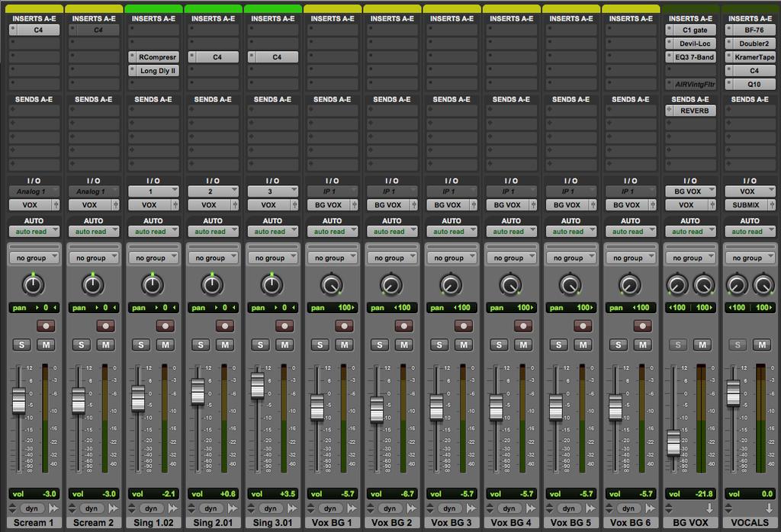Image resolution: width=781 pixels, height=532 pixels.
Task: Arm recording on Sing 1.02 track
Action: coord(166,326)
